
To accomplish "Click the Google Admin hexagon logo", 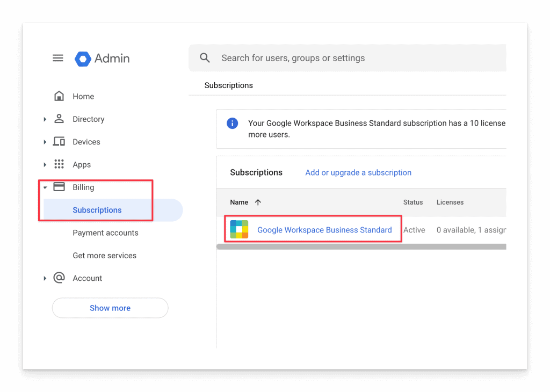I will pyautogui.click(x=83, y=59).
